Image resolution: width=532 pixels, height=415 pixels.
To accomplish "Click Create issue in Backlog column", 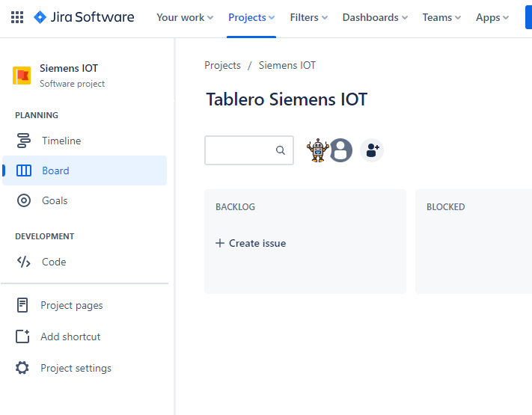I will pos(251,243).
